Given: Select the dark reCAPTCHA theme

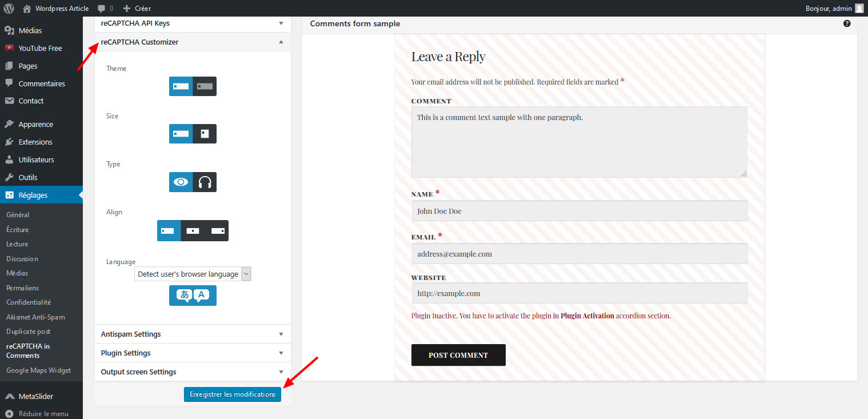Looking at the screenshot, I should [x=205, y=86].
